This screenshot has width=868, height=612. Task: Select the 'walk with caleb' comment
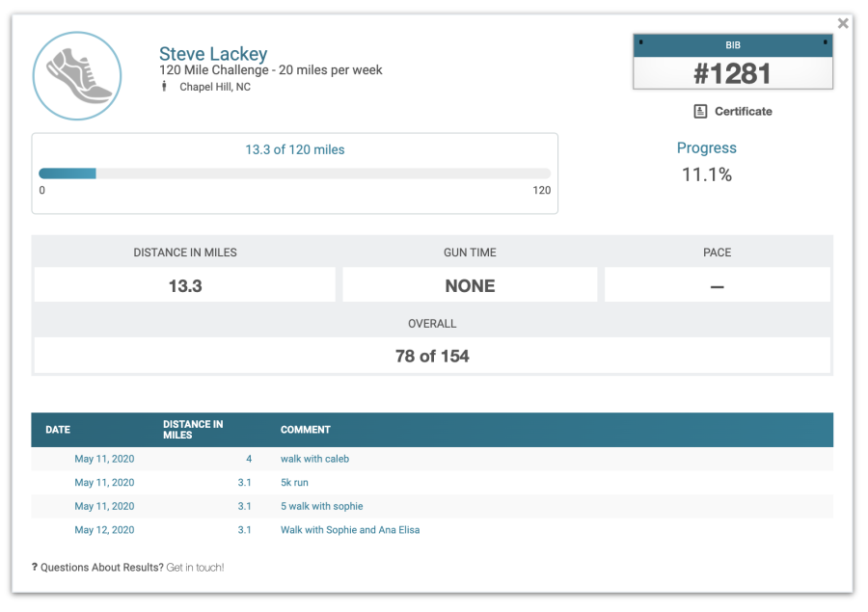click(314, 459)
